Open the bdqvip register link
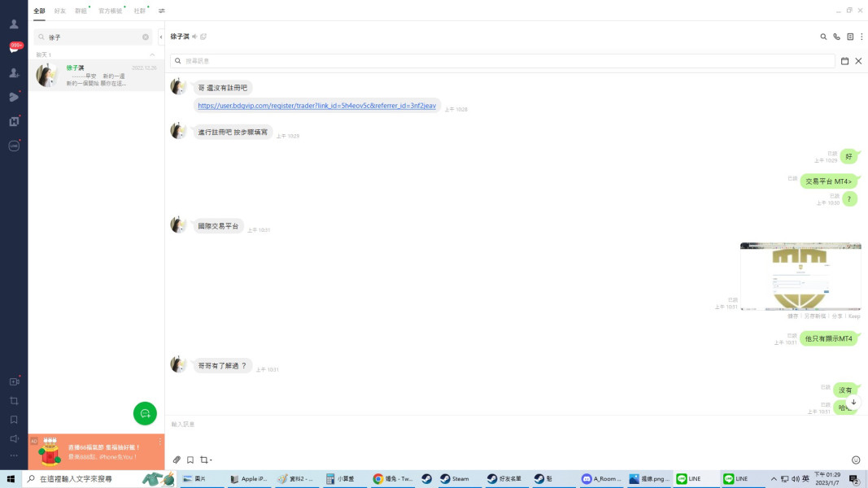This screenshot has height=488, width=868. 316,106
